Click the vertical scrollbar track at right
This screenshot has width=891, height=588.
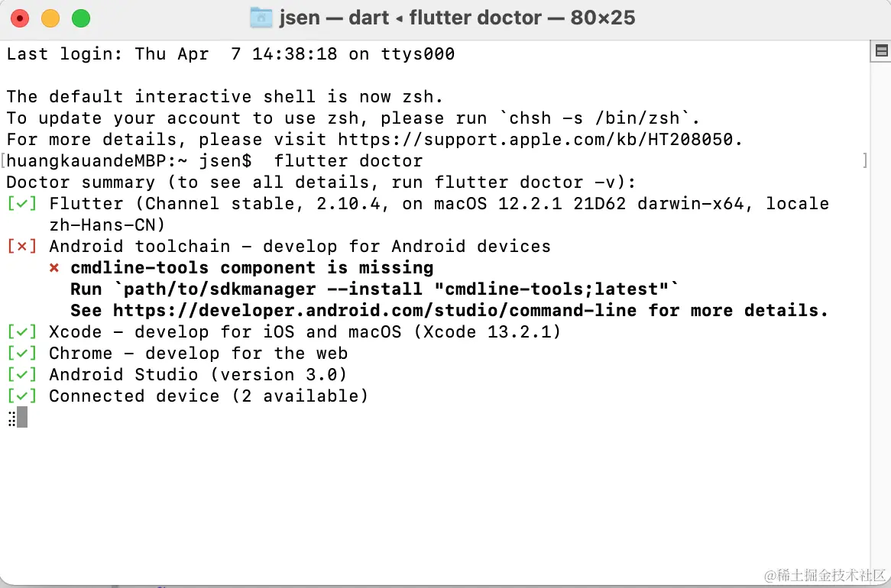coord(880,305)
